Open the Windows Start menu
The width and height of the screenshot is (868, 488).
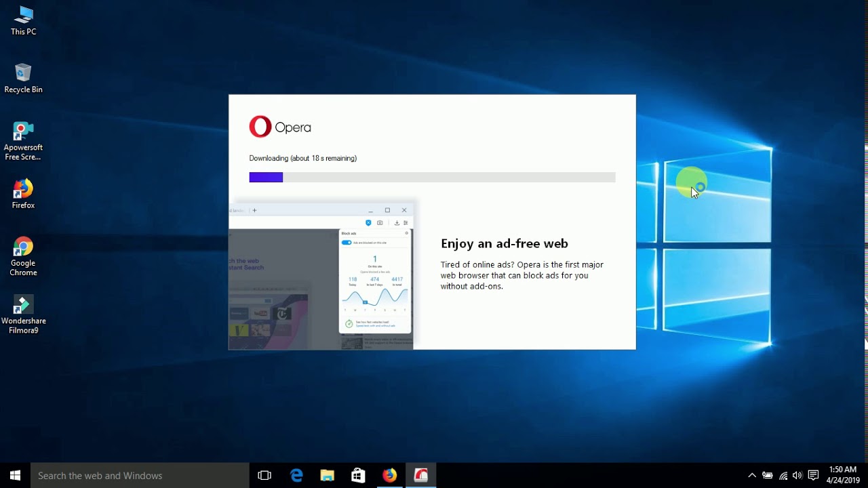[15, 475]
